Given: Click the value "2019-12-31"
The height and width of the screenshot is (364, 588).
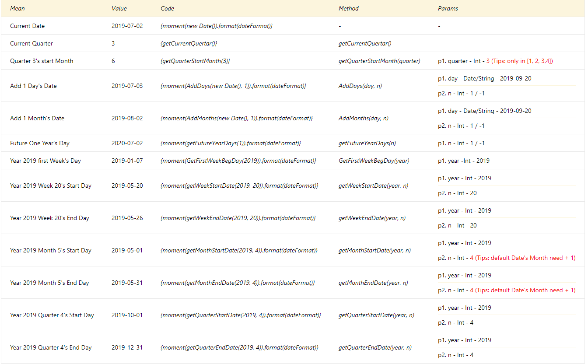Looking at the screenshot, I should pyautogui.click(x=127, y=347).
